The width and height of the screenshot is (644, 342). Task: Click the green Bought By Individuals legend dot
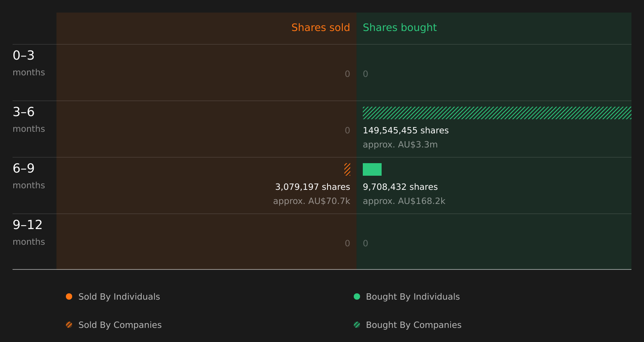click(357, 297)
